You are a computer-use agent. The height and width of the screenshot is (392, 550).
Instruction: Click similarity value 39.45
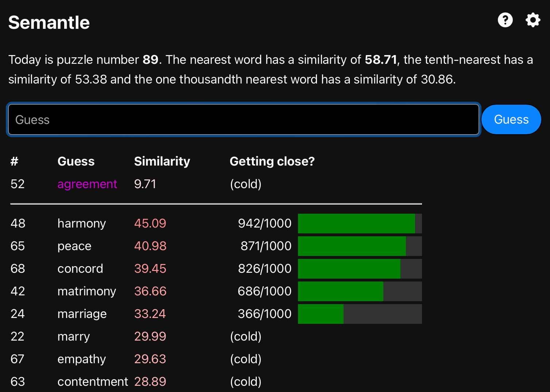click(150, 269)
